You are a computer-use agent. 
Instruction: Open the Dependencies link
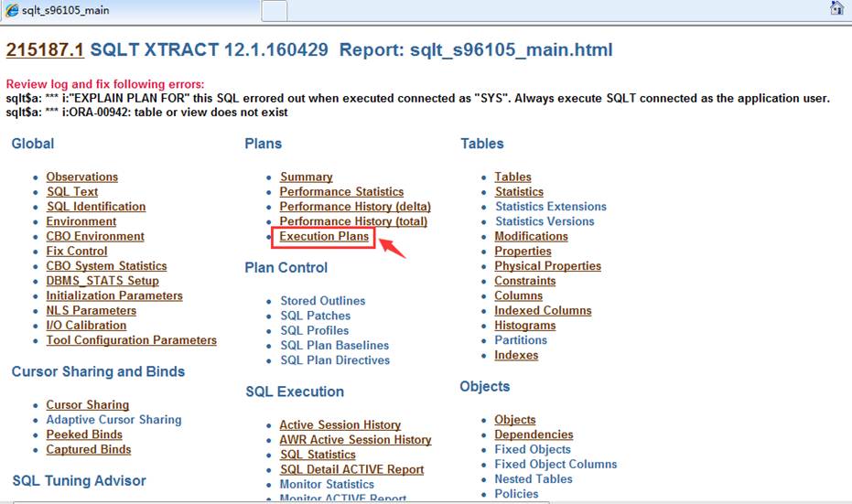tap(534, 434)
